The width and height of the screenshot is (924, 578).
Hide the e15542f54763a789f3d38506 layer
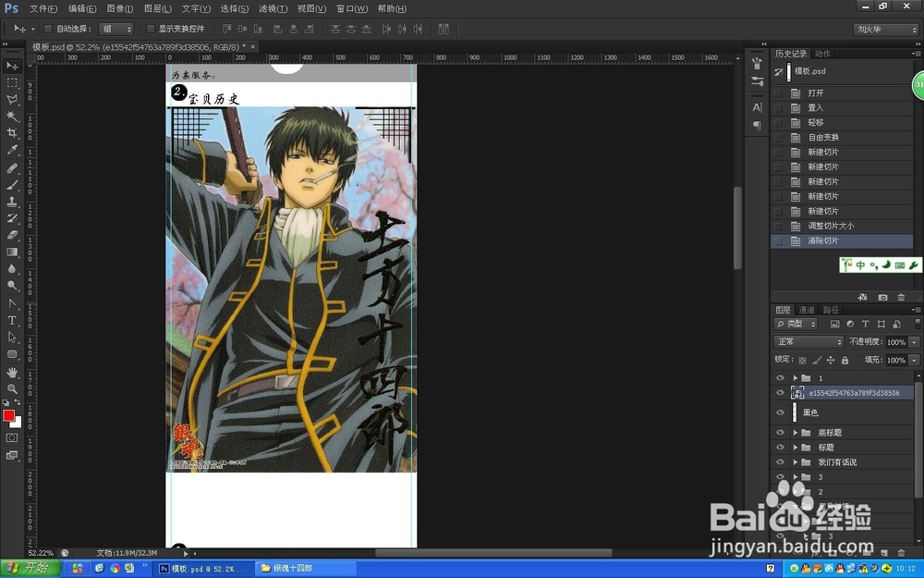[780, 393]
